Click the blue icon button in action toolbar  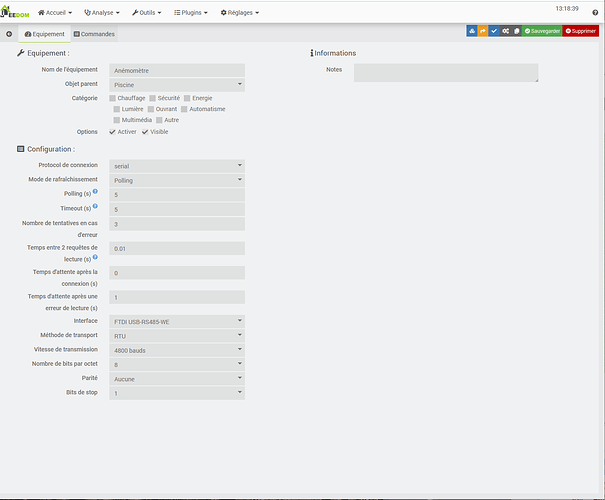(471, 31)
